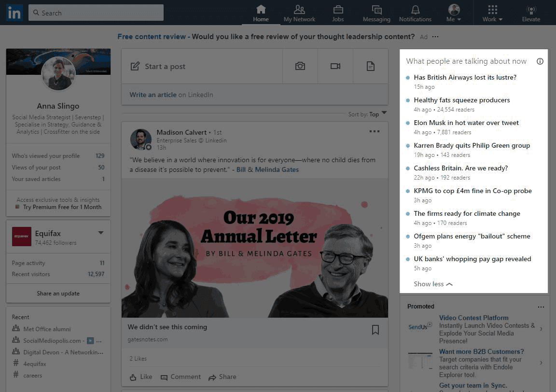This screenshot has height=392, width=556.
Task: Save the article with bookmark icon
Action: coord(375,330)
